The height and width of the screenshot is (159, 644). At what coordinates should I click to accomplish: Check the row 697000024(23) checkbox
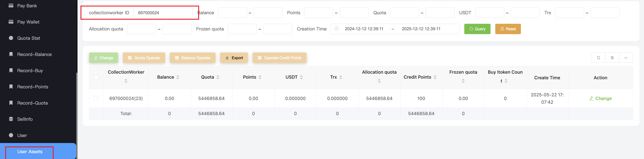click(96, 99)
